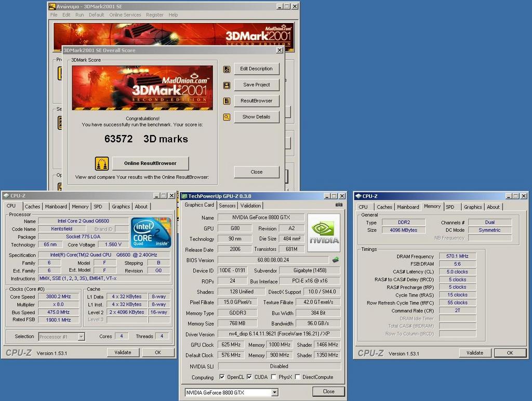
Task: Switch to the Validation tab in GPU-Z
Action: (x=250, y=205)
